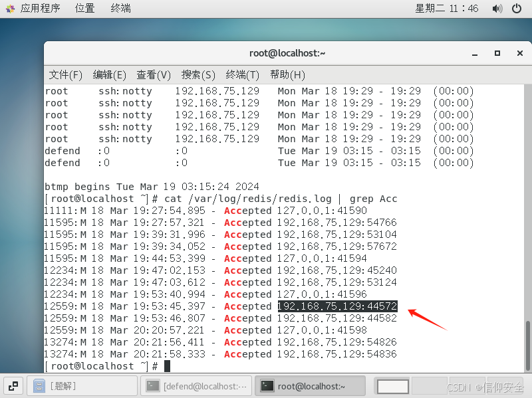Click process id 13274:M on last log line

pos(65,354)
